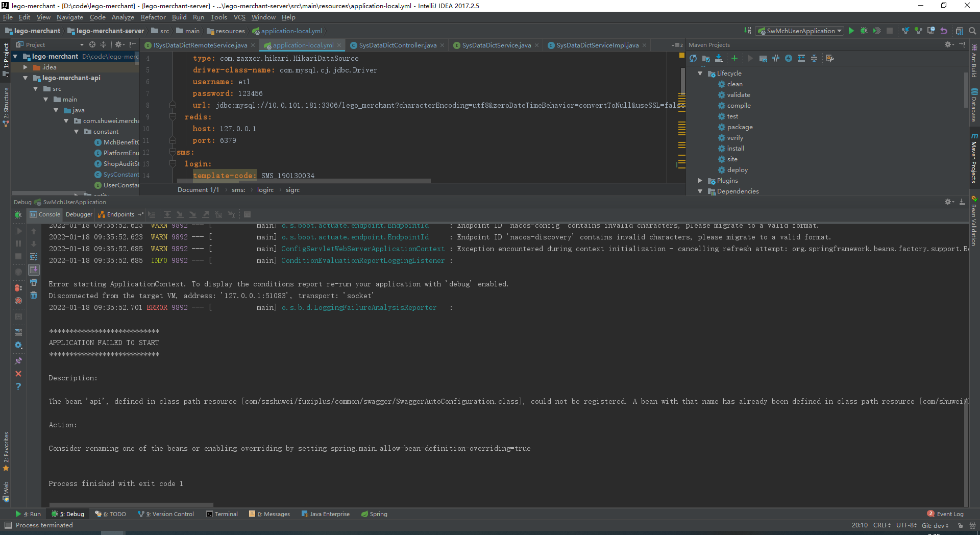Open Database side panel
Image resolution: width=980 pixels, height=535 pixels.
tap(974, 105)
